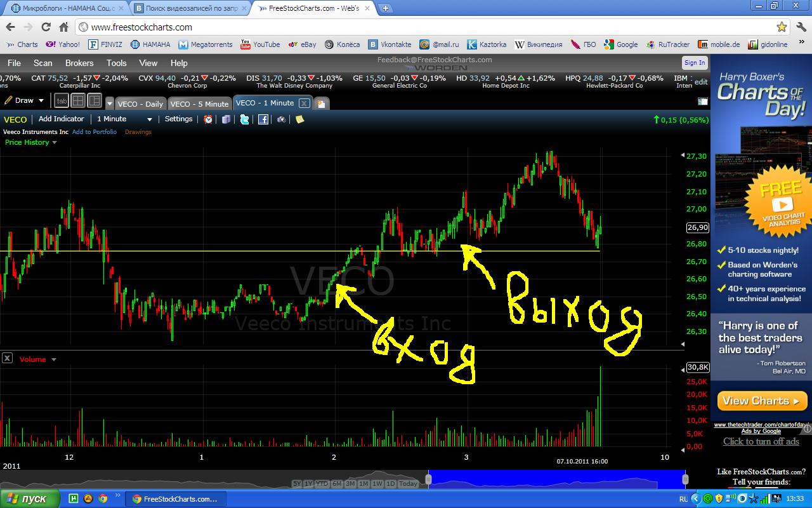Click the RL language indicator in tray
Image resolution: width=812 pixels, height=508 pixels.
click(683, 499)
